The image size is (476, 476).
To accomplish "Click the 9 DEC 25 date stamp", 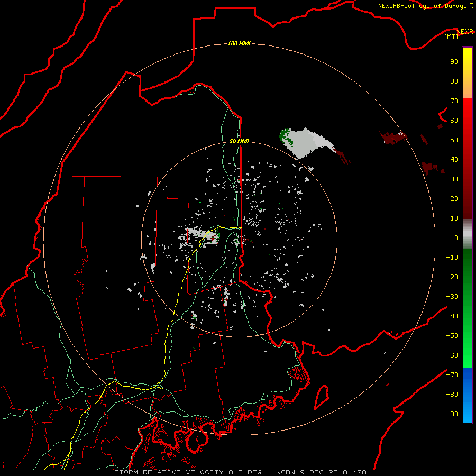I will (x=319, y=472).
